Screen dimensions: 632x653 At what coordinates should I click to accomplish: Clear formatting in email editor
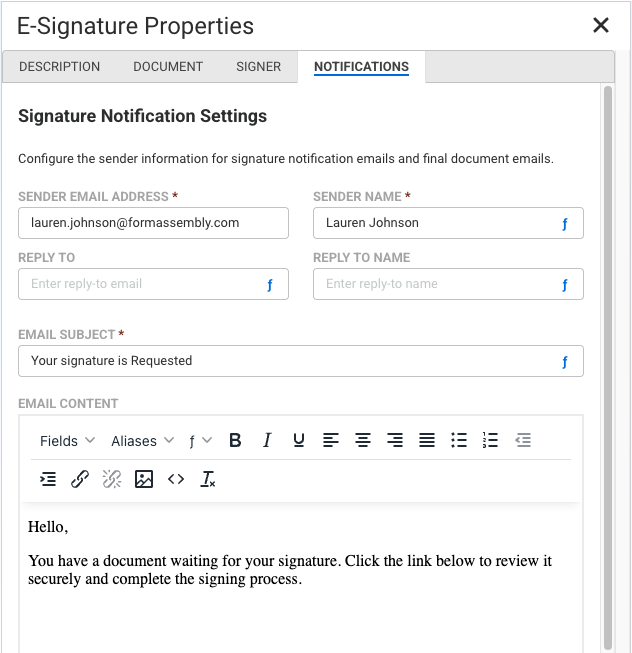click(x=208, y=479)
